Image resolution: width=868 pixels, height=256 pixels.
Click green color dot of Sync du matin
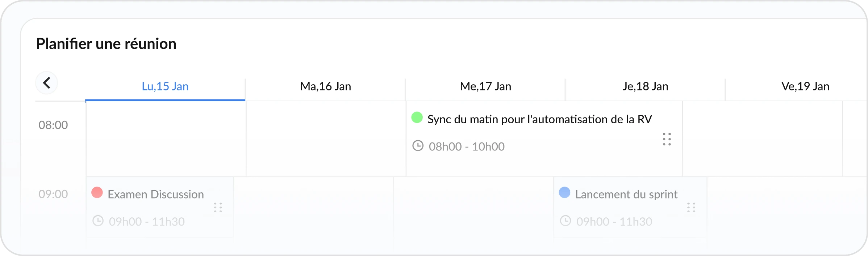coord(417,118)
